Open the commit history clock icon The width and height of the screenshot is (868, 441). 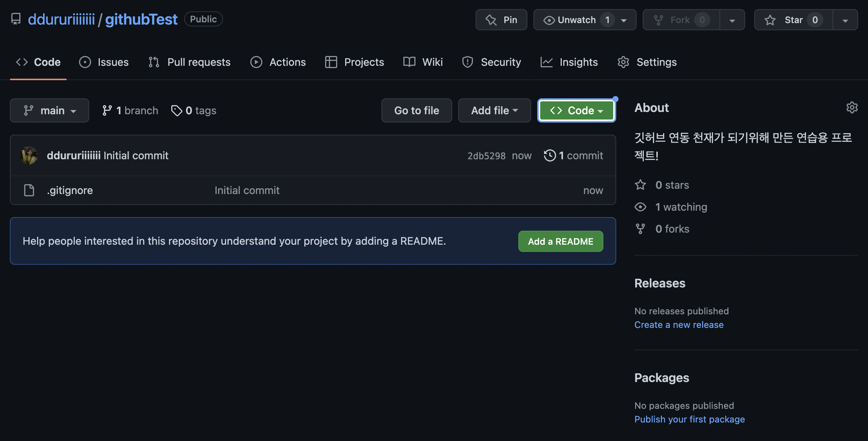pyautogui.click(x=550, y=155)
